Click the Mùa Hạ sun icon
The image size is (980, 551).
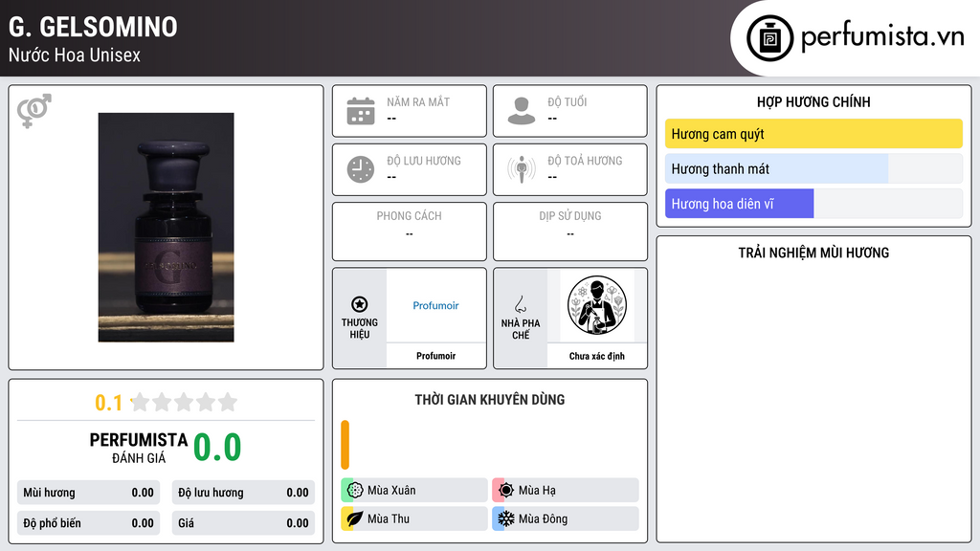click(x=506, y=491)
